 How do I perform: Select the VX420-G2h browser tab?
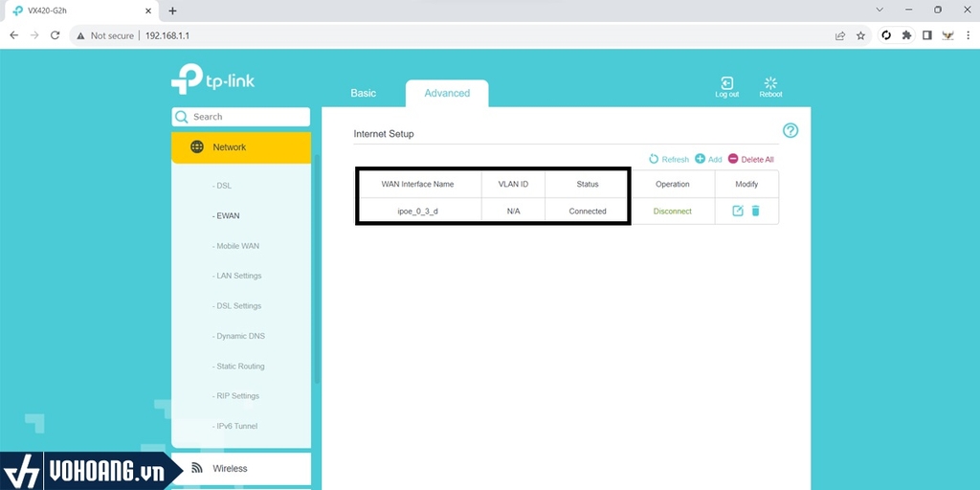[82, 11]
